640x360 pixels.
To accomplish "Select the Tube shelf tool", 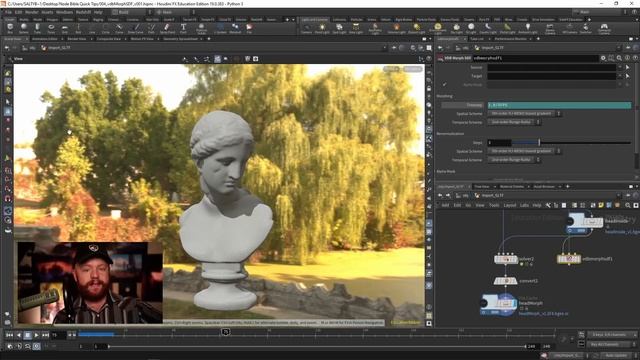I will click(37, 29).
